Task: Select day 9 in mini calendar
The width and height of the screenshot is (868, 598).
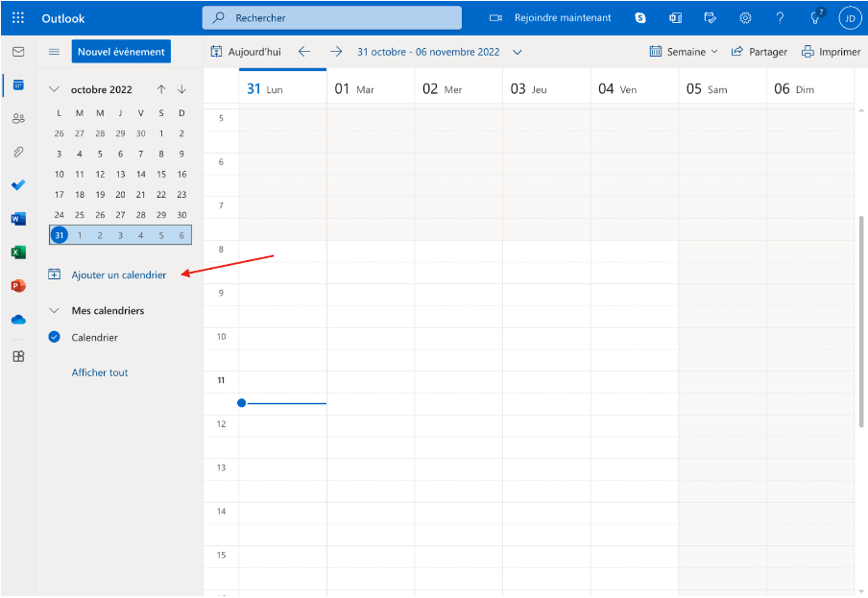Action: [x=181, y=154]
